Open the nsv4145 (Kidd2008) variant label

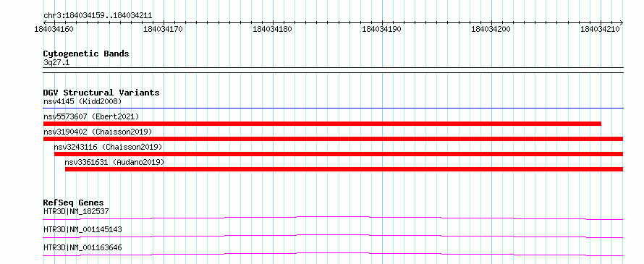coord(82,101)
